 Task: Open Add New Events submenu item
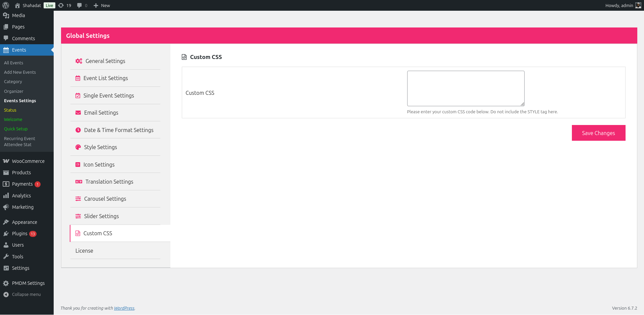[20, 72]
